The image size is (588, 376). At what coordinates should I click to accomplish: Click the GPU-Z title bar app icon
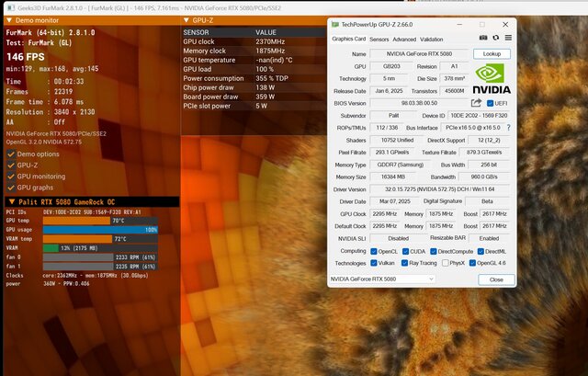[x=336, y=23]
